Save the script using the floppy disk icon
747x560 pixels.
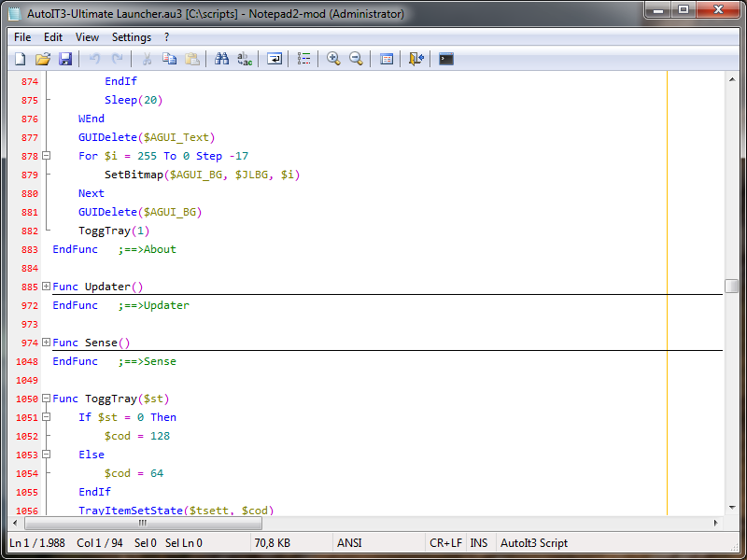coord(65,59)
